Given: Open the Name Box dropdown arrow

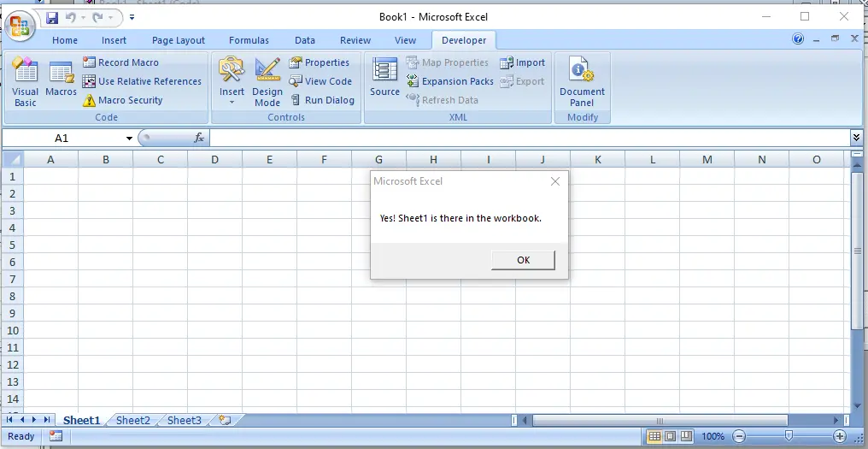Looking at the screenshot, I should 129,138.
